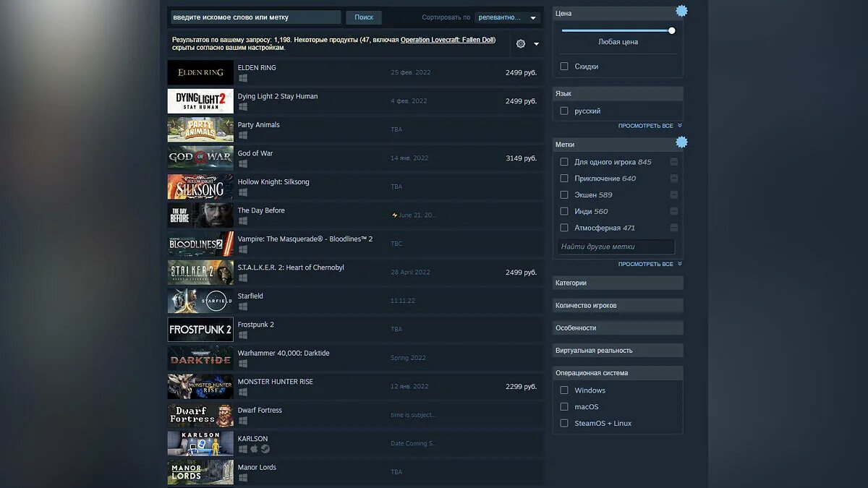
Task: Click the Windows icon under Party Animals
Action: tap(243, 135)
